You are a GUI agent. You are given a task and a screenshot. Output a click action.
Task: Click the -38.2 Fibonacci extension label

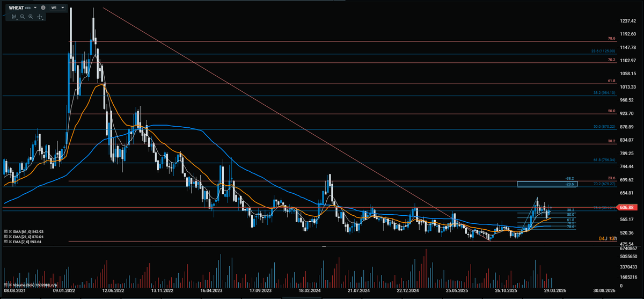pyautogui.click(x=570, y=178)
